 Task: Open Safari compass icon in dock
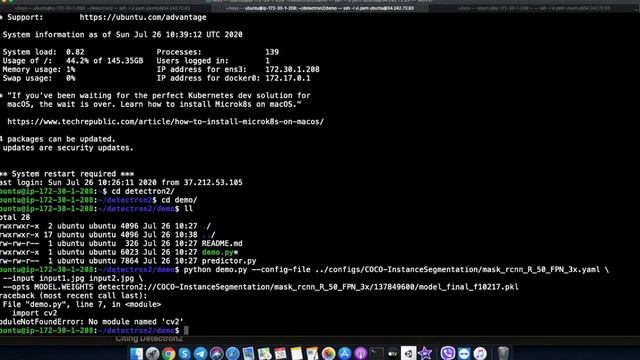(232, 353)
